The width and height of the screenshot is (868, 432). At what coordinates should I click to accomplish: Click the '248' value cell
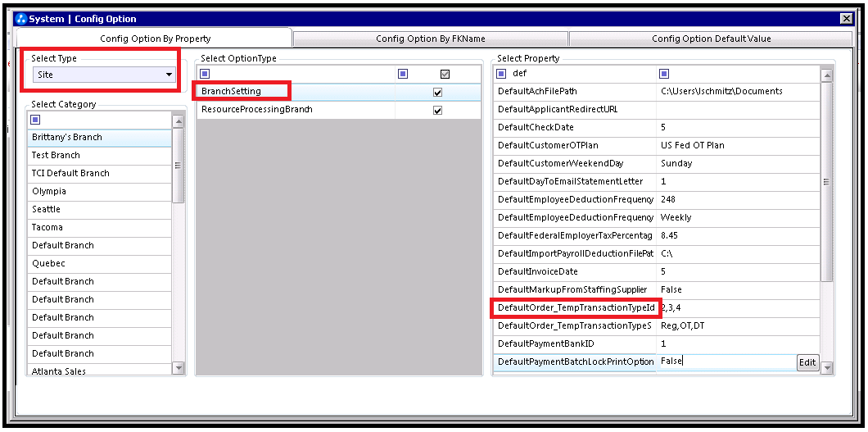pos(738,200)
